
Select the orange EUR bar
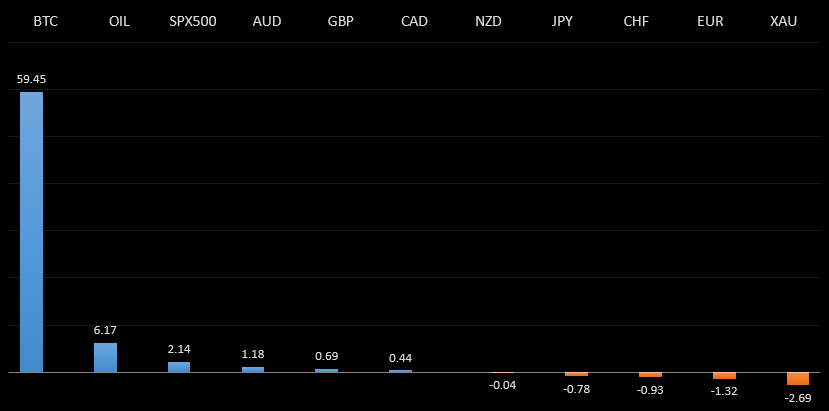[724, 375]
